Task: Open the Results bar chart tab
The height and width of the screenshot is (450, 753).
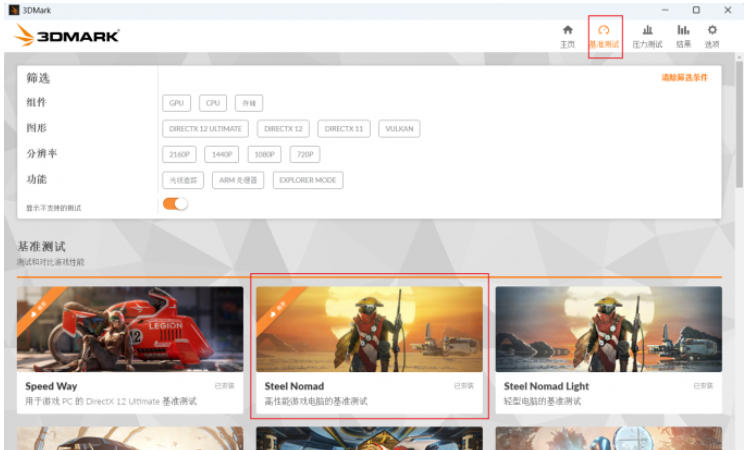Action: [x=683, y=36]
